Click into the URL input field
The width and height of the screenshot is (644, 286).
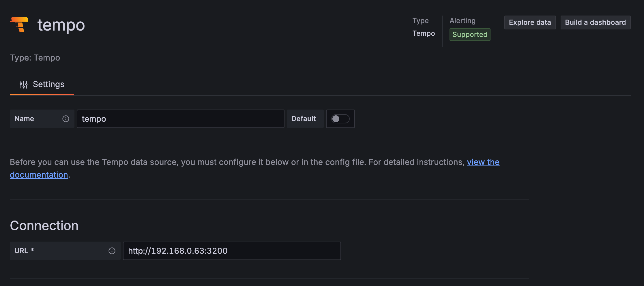point(232,251)
